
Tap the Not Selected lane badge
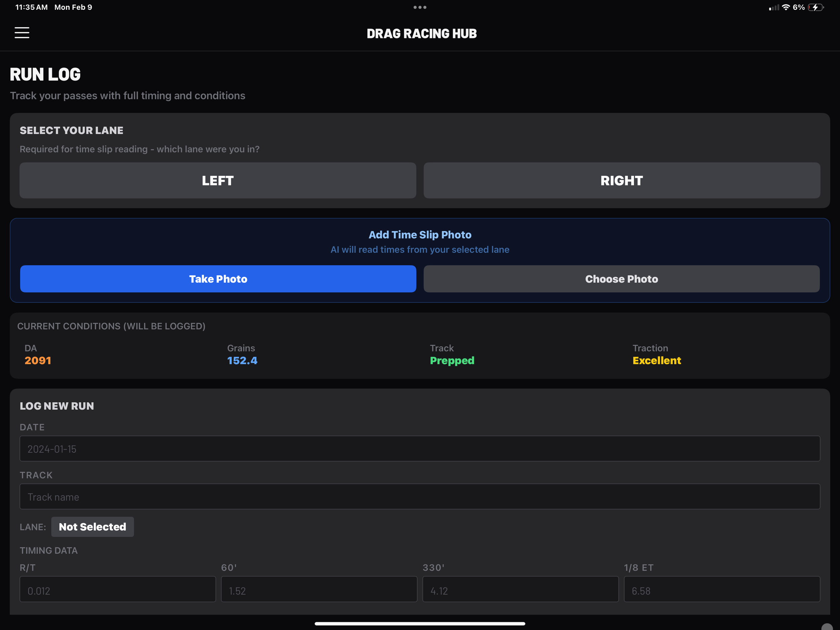[x=92, y=527]
